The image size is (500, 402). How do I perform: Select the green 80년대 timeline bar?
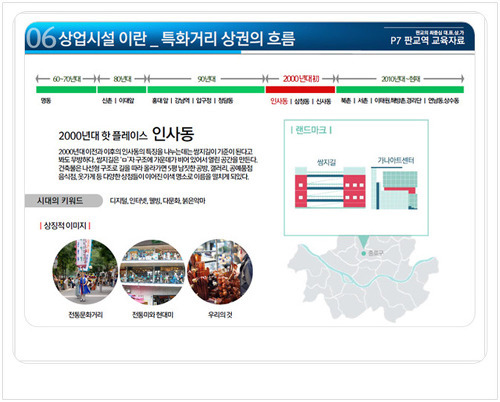tap(122, 89)
